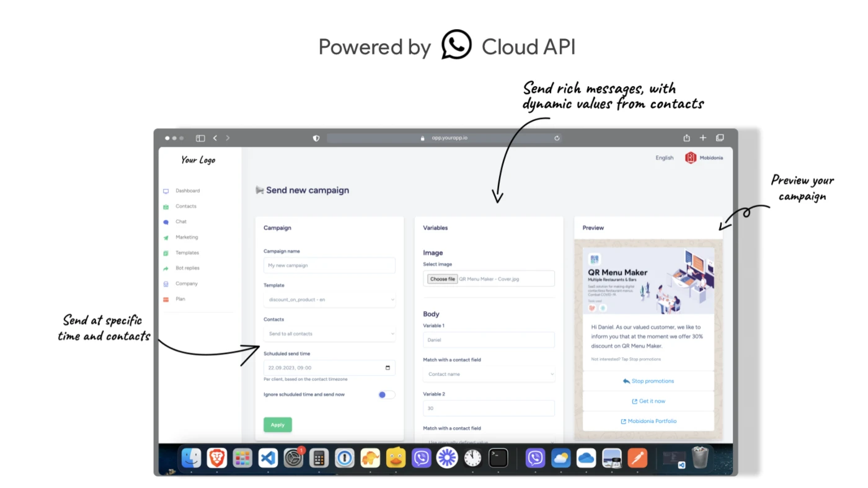Toggle Ignore scheduled time and send now
Viewport: 868px width, 488px height.
[x=386, y=395]
